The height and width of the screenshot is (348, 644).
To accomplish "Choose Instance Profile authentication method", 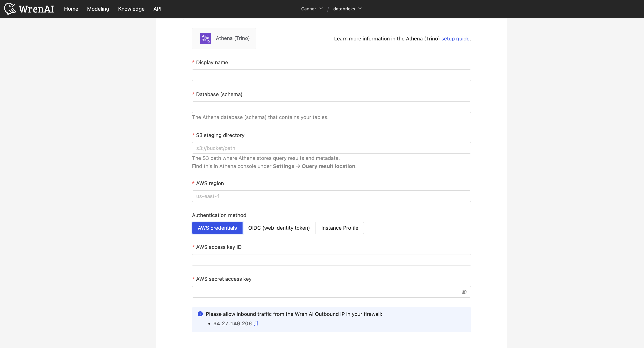I will coord(340,228).
